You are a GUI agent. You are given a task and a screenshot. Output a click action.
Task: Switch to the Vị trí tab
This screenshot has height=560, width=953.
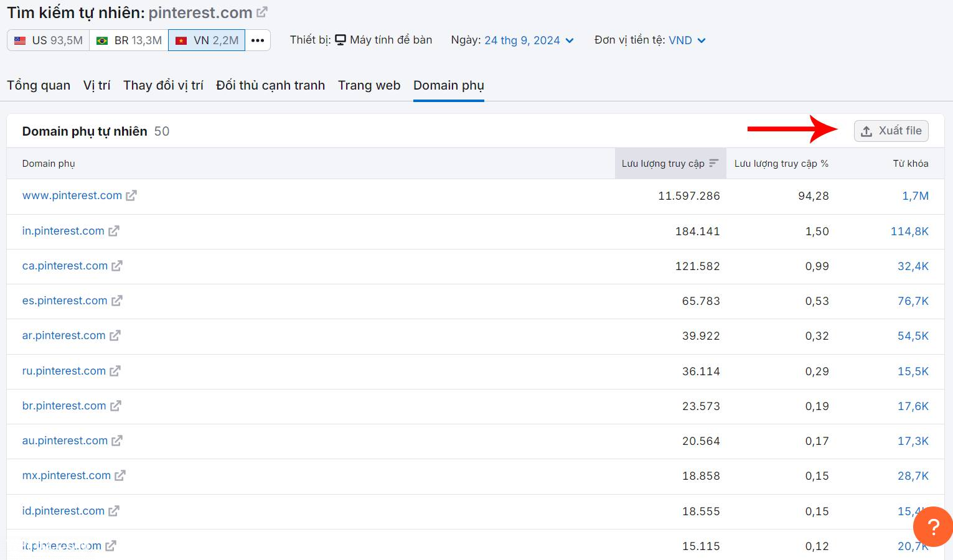(96, 85)
